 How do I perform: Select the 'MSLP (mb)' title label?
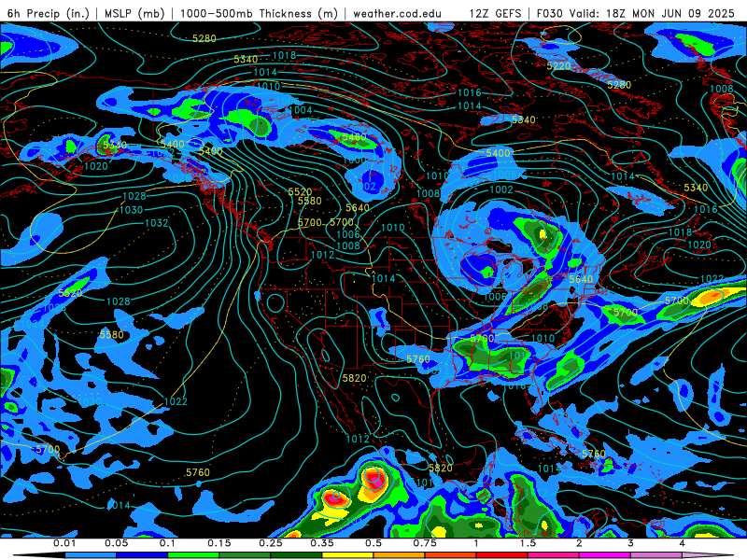click(134, 13)
